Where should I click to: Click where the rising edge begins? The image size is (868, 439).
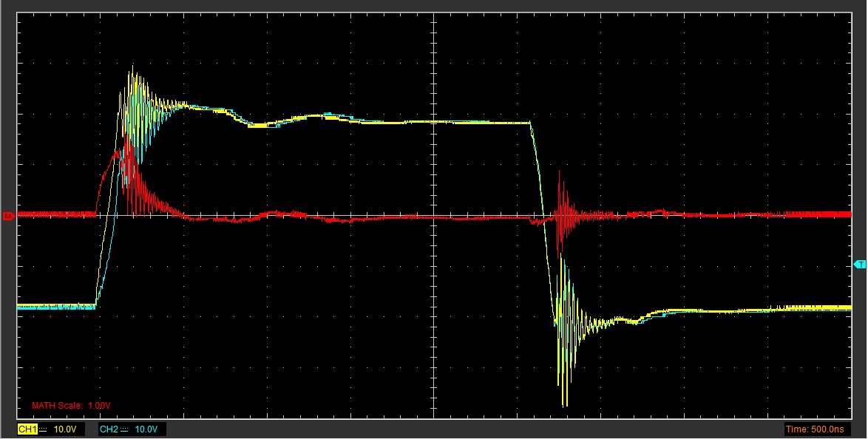coord(96,304)
